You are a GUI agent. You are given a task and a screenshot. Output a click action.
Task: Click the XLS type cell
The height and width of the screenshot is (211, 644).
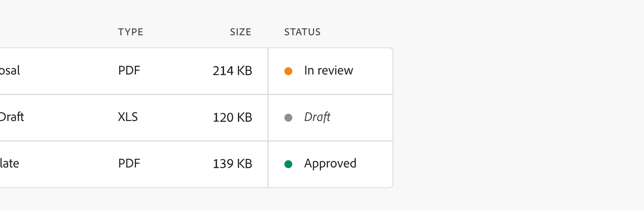click(128, 117)
